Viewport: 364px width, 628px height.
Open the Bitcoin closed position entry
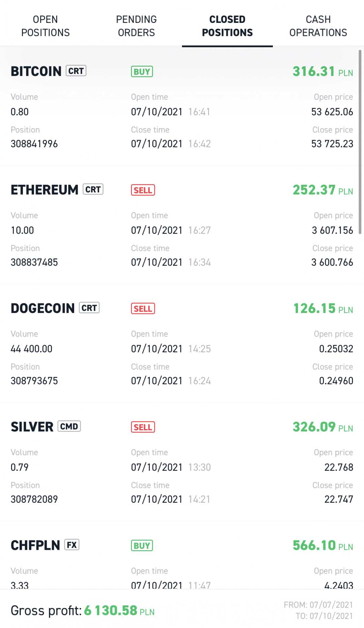(x=36, y=71)
